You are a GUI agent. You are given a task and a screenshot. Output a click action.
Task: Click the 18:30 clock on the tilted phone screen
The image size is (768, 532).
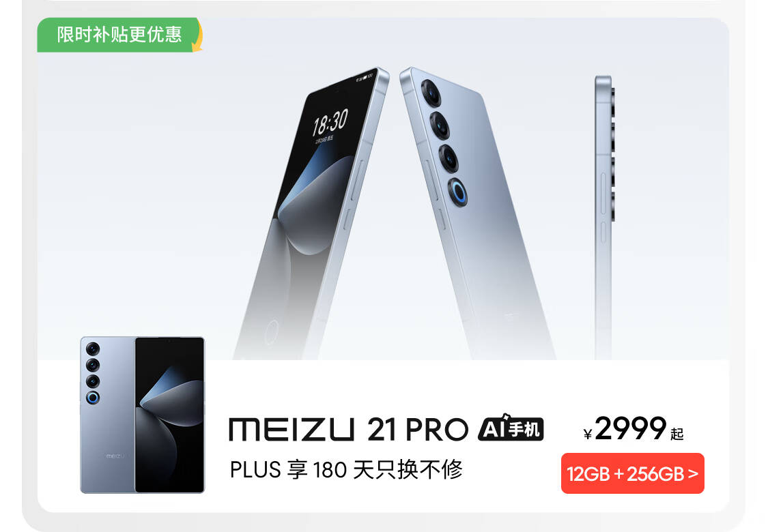point(330,122)
